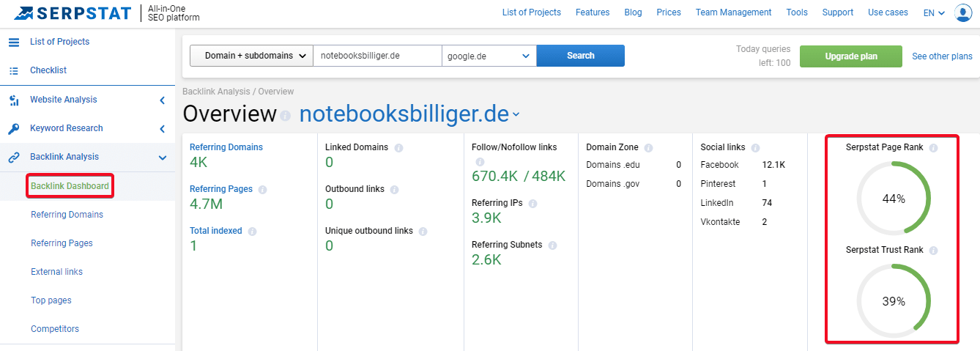Select Referring Domains in sidebar
The width and height of the screenshot is (980, 351).
67,215
